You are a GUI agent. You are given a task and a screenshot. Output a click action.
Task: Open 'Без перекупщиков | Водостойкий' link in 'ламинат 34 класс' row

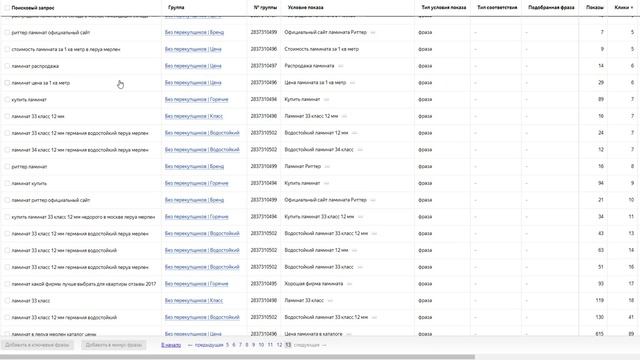pyautogui.click(x=202, y=150)
